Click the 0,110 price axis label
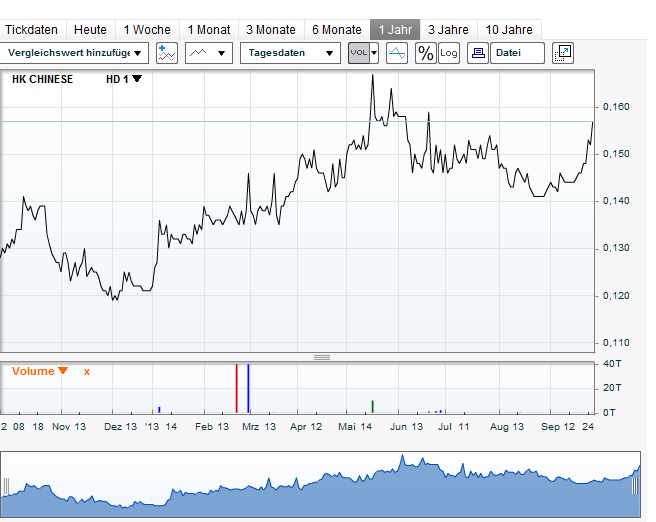 [616, 343]
